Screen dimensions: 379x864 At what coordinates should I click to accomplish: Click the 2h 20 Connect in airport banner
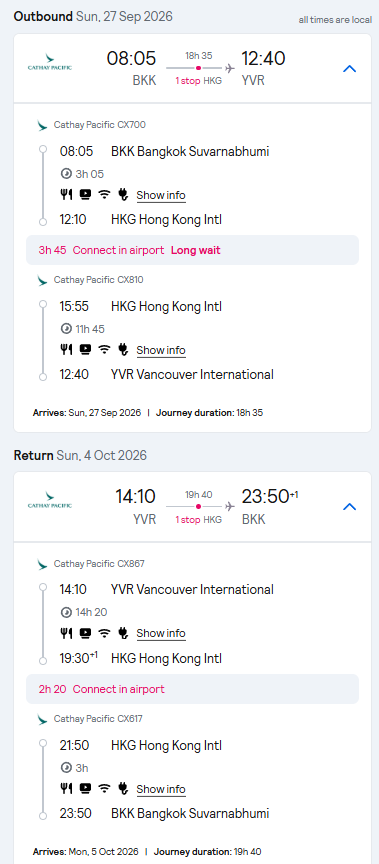point(192,689)
